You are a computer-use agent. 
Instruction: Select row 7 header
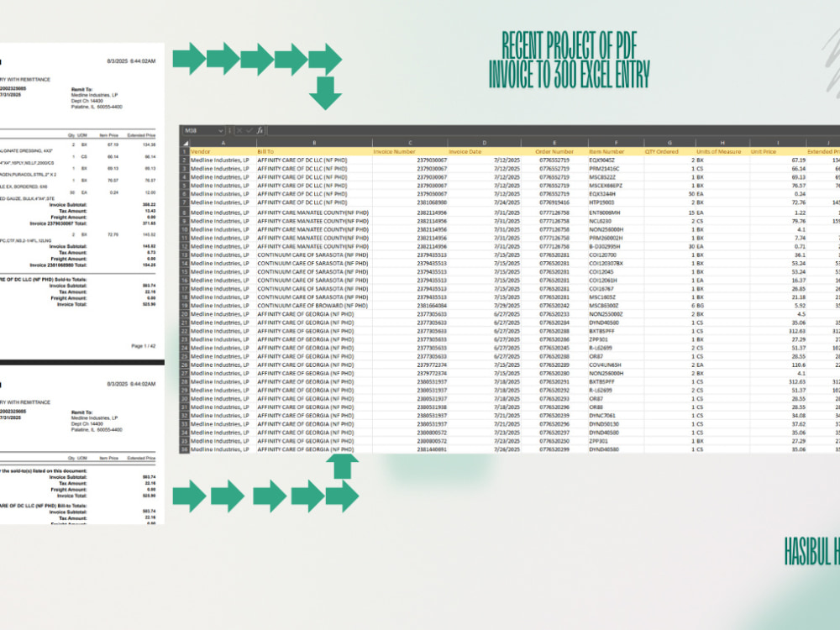point(185,202)
